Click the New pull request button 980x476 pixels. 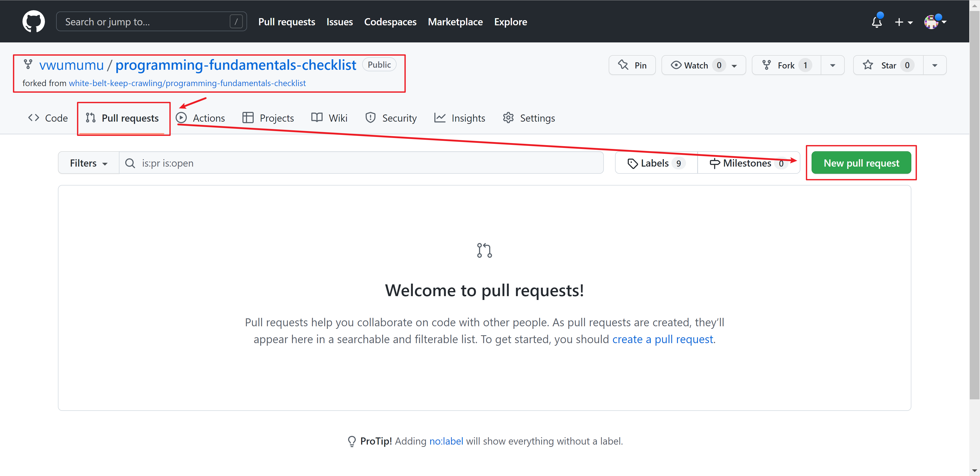tap(861, 163)
